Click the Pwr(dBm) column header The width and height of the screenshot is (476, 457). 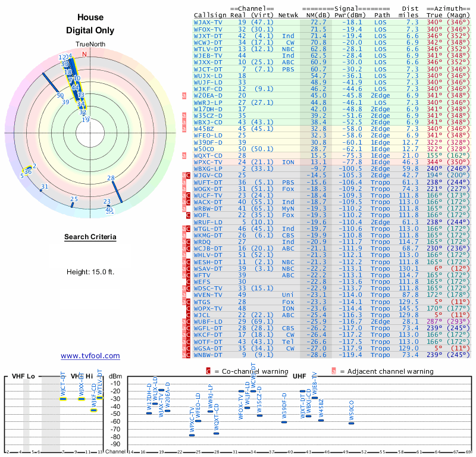coord(350,15)
